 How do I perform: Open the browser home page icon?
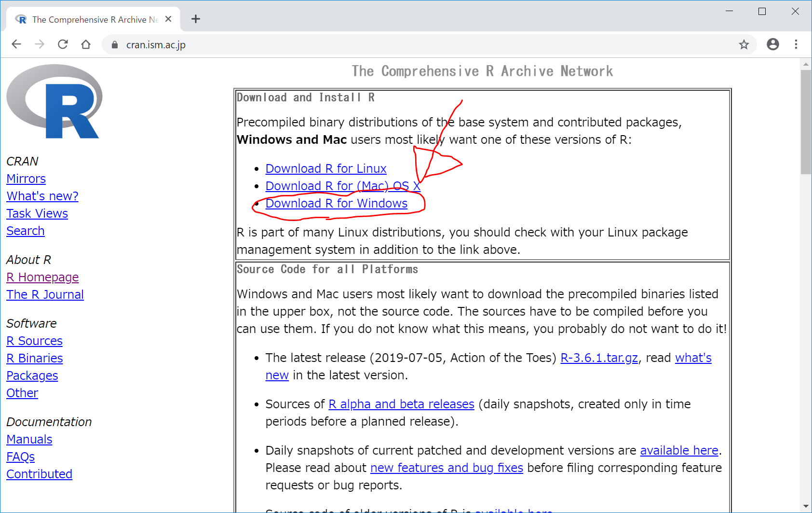tap(86, 44)
